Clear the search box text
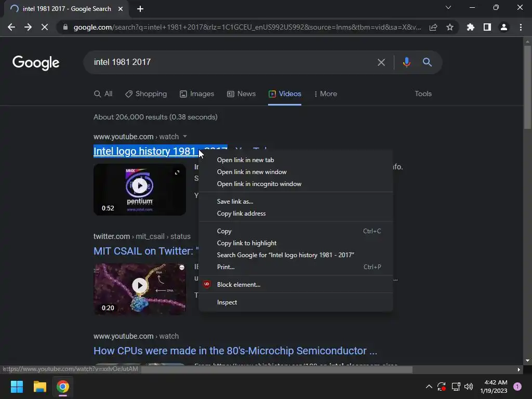 pos(381,62)
